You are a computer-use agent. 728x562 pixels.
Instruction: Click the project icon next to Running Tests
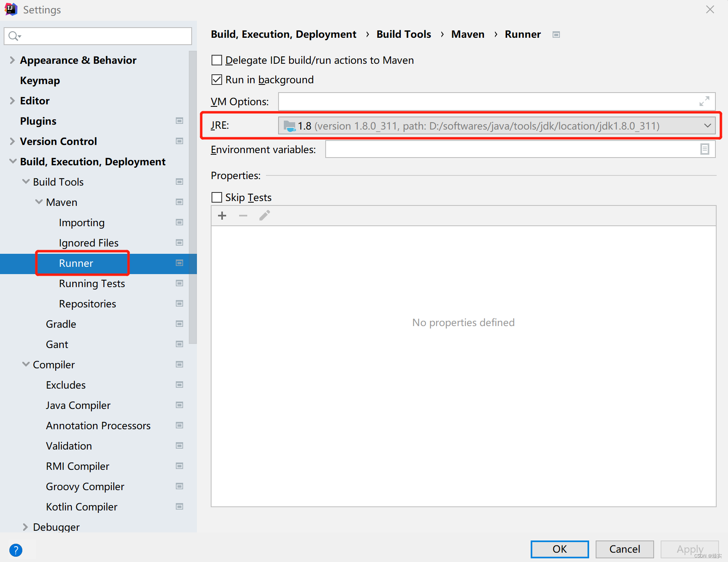[179, 283]
